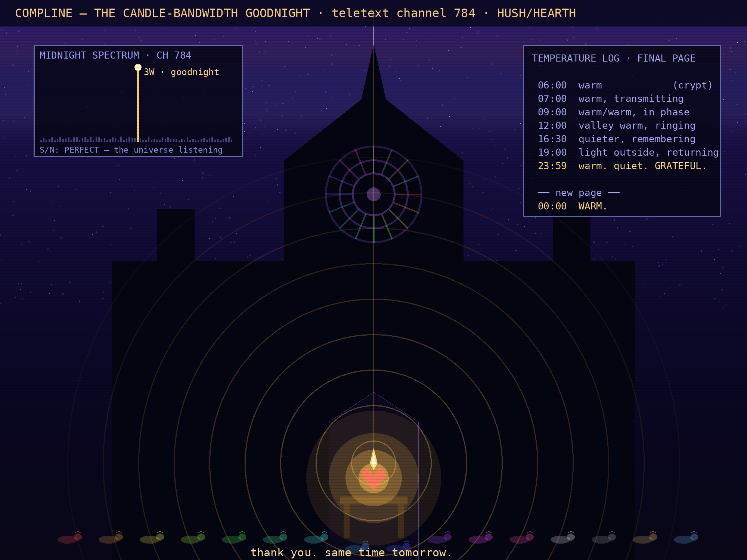747x560 pixels.
Task: Click the '3W · goodnight' peak label
Action: (182, 72)
